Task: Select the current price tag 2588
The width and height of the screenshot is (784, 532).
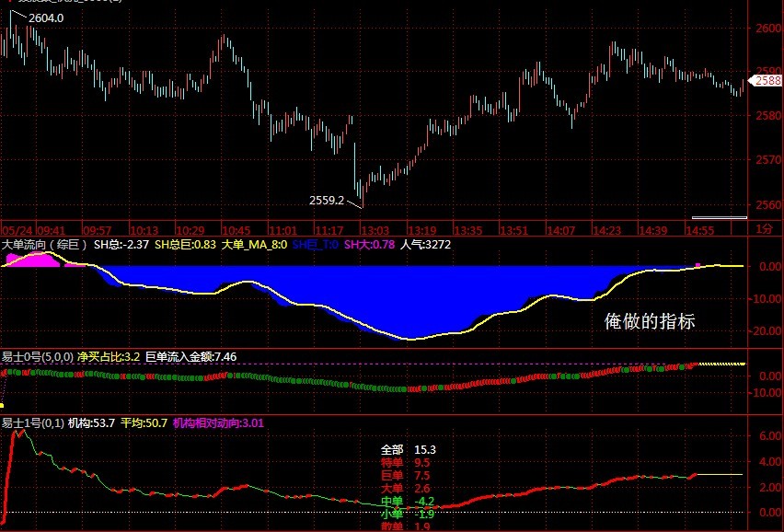Action: click(767, 81)
